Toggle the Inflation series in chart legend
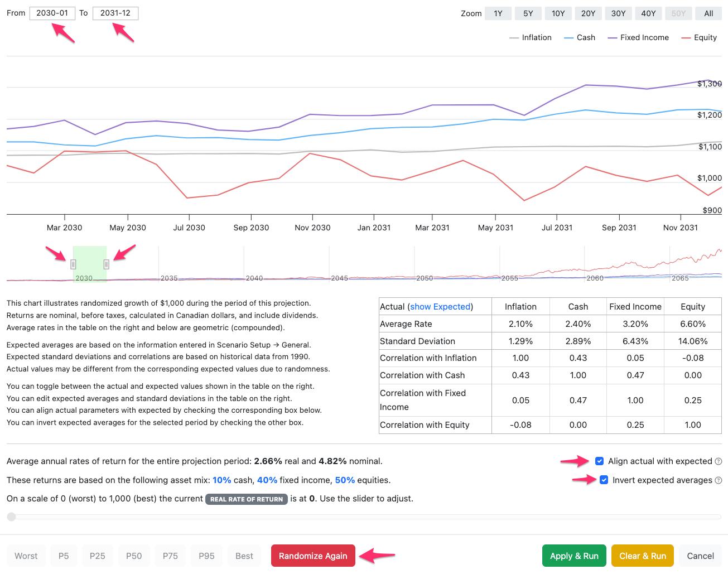Image resolution: width=728 pixels, height=574 pixels. tap(531, 37)
